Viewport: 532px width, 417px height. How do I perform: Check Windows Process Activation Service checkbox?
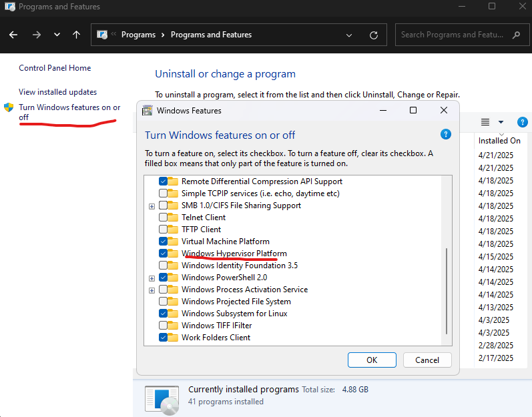tap(163, 289)
